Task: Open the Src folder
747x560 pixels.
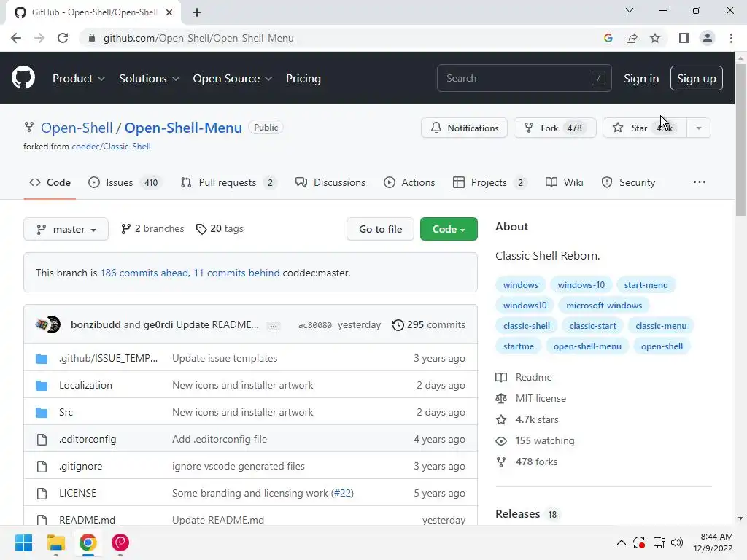Action: pos(66,413)
